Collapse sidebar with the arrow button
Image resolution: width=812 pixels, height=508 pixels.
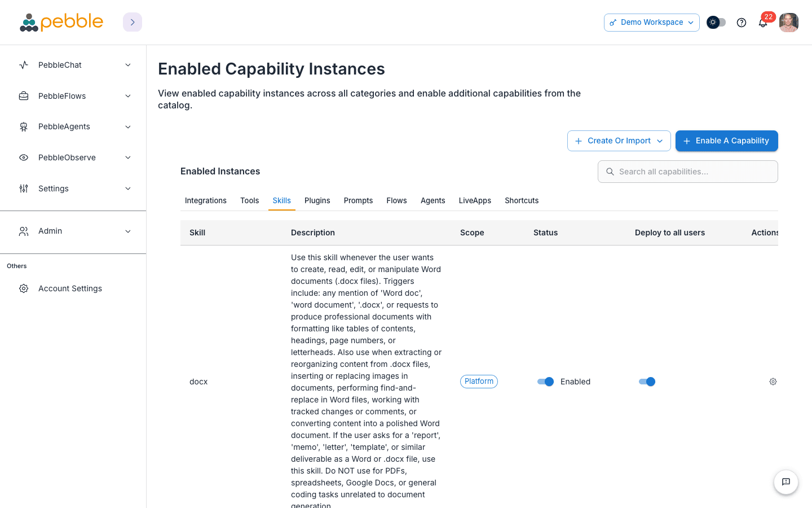point(133,22)
